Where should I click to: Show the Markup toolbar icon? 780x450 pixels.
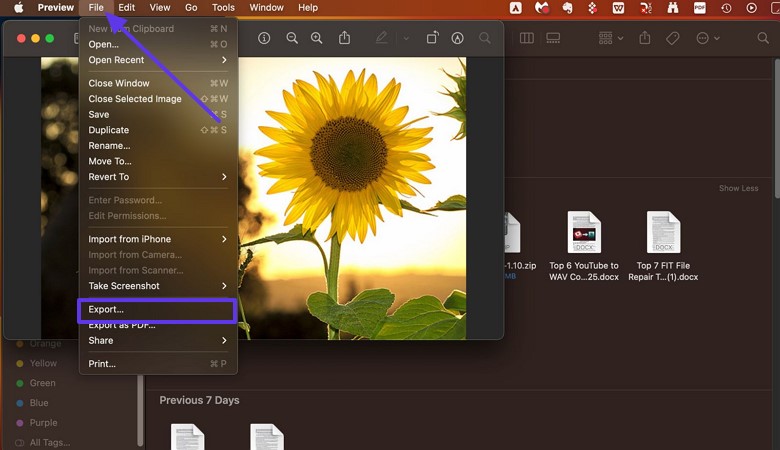[457, 38]
